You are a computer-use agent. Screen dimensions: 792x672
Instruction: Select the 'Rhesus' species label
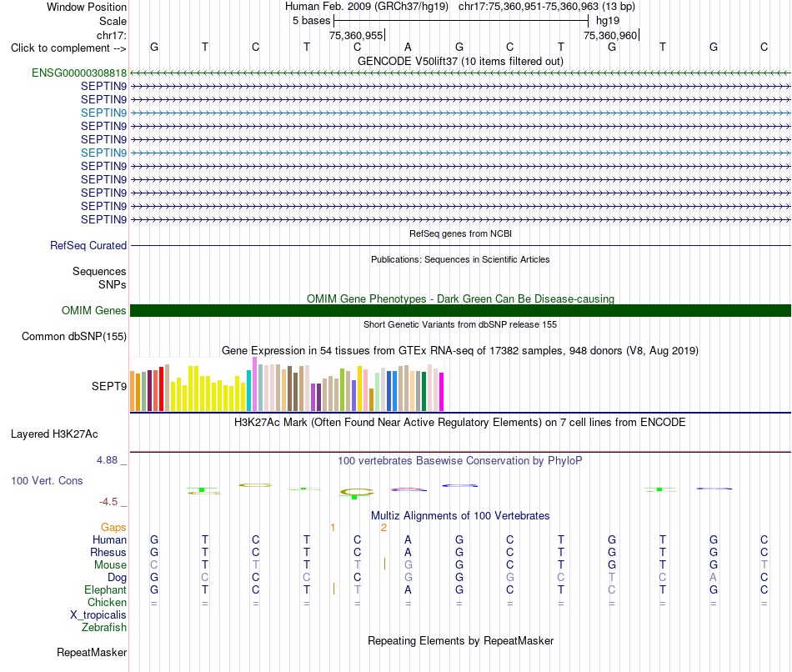point(108,553)
